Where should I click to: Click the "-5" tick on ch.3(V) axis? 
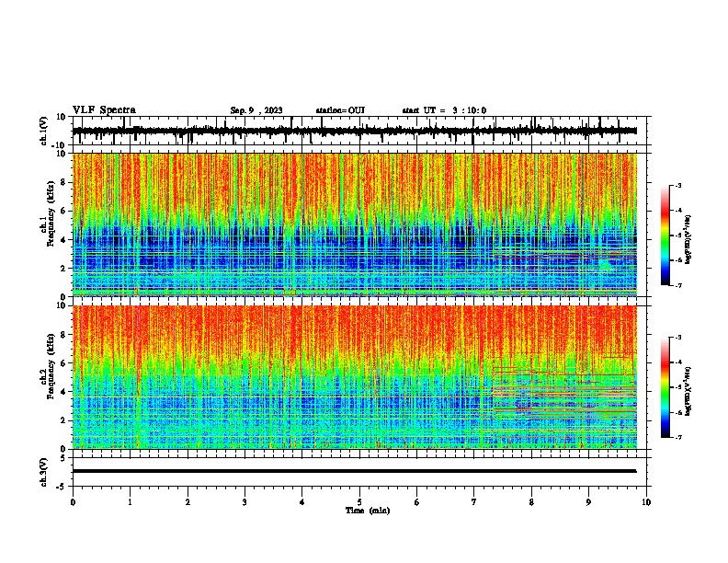click(x=63, y=487)
